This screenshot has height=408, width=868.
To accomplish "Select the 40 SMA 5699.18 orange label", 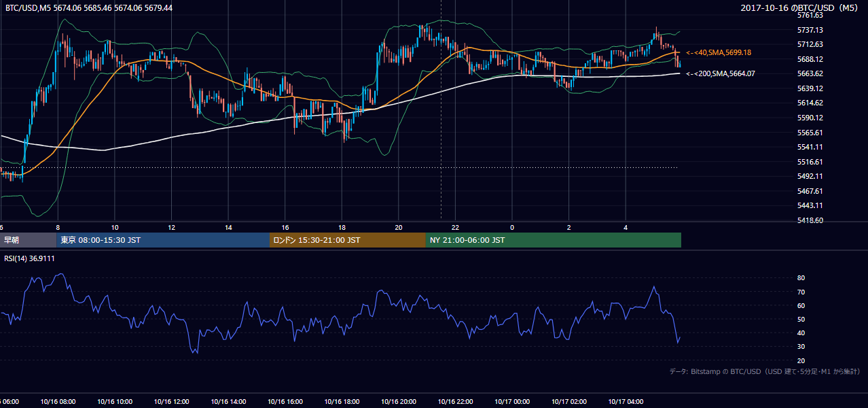I will point(719,52).
